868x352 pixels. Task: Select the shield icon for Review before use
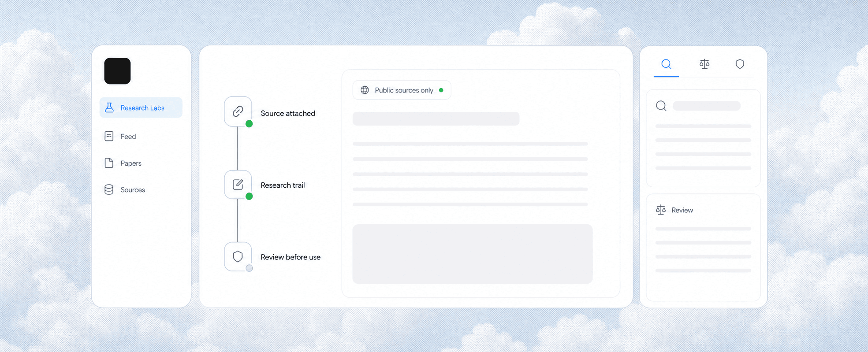(238, 256)
